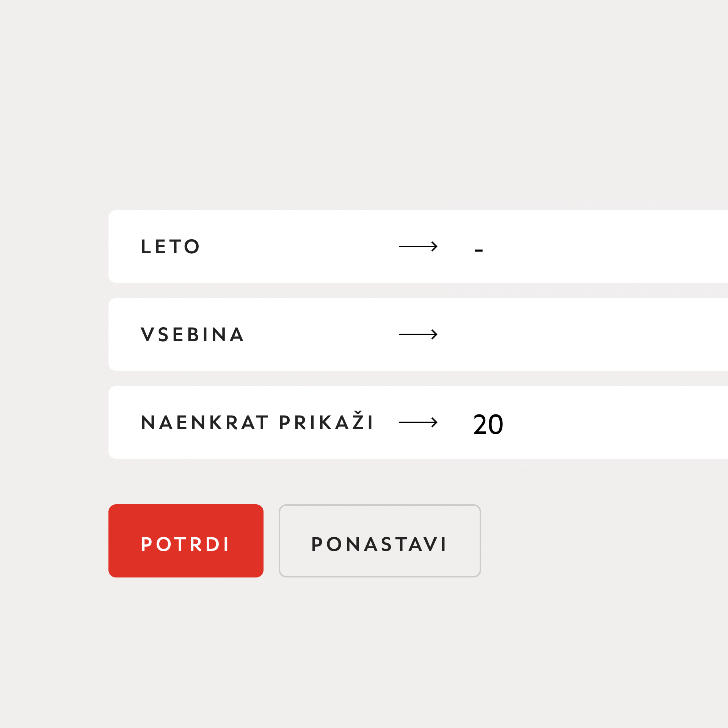Click the arrow next to NAENKRAT PRIKAŽI
Screen dimensions: 728x728
point(418,422)
